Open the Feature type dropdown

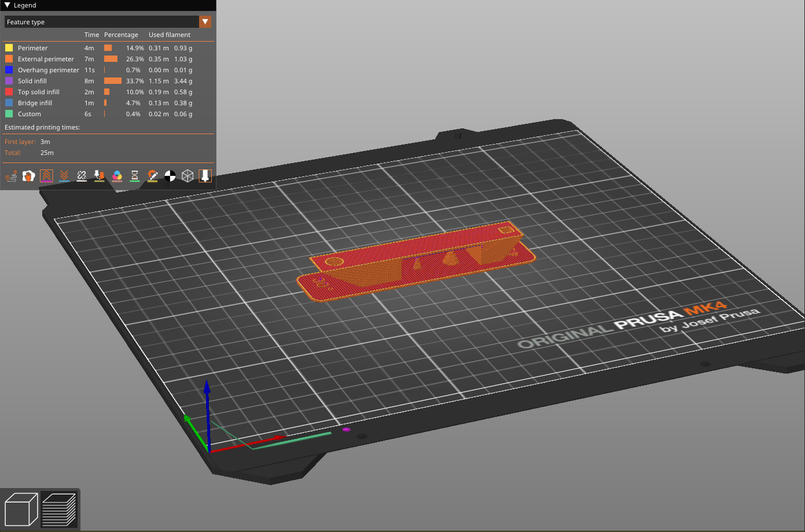108,22
